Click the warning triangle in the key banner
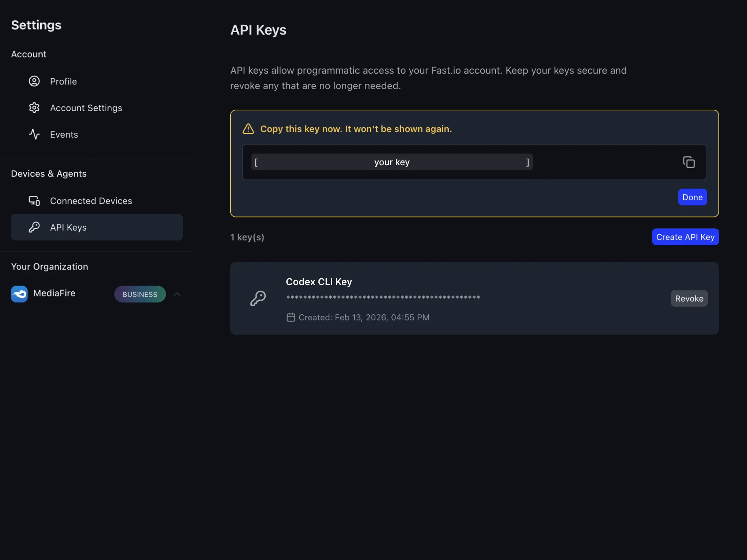The height and width of the screenshot is (560, 747). coord(248,129)
